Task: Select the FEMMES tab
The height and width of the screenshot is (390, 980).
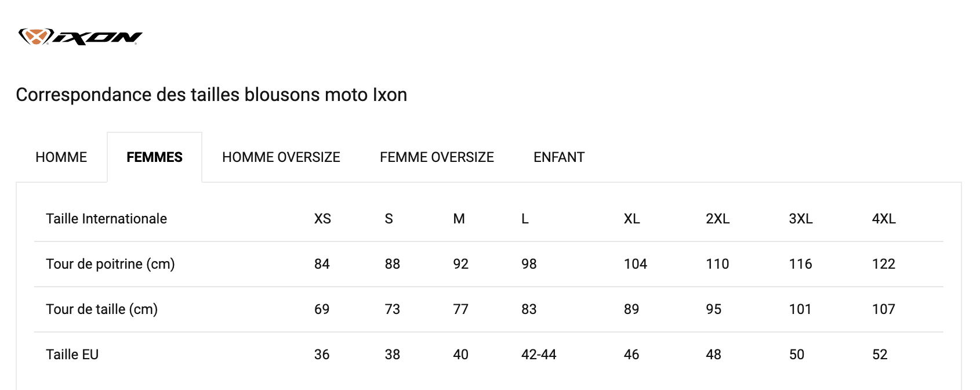Action: [154, 157]
